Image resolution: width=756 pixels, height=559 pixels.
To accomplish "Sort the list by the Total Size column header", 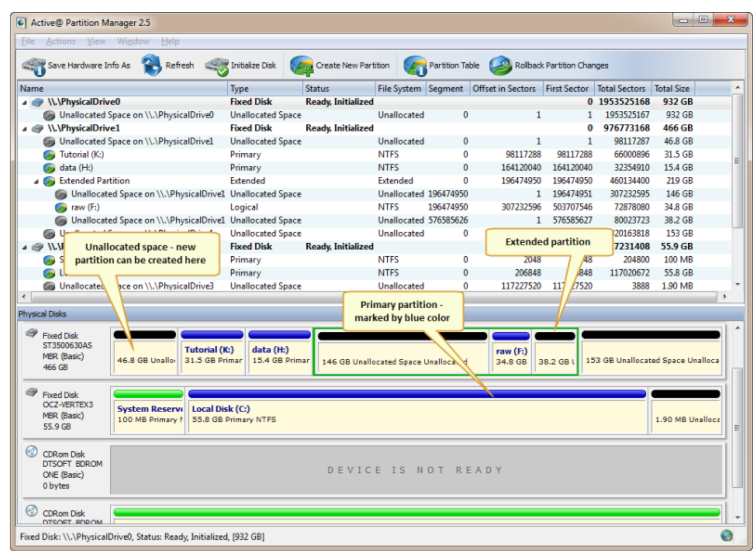I will coord(672,89).
